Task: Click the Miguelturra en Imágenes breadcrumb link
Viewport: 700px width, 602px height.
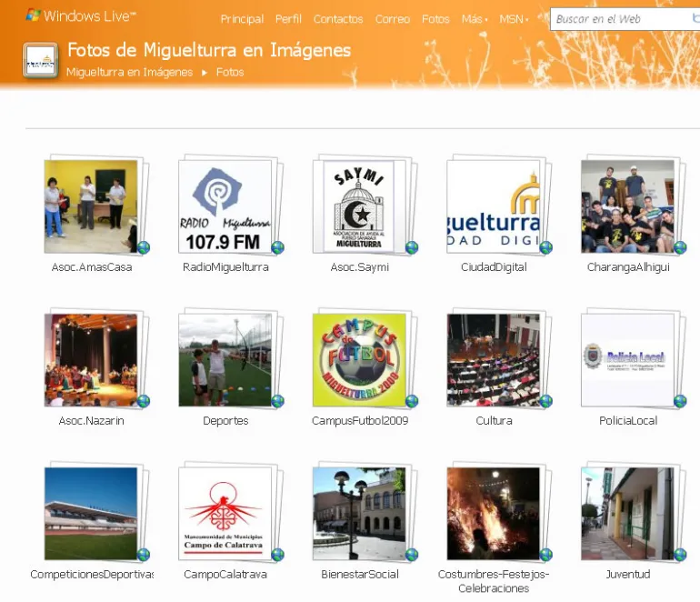Action: coord(129,73)
